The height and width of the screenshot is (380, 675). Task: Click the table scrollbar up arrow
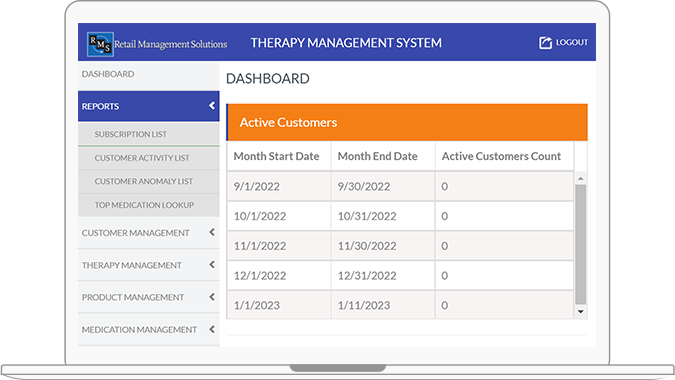581,178
